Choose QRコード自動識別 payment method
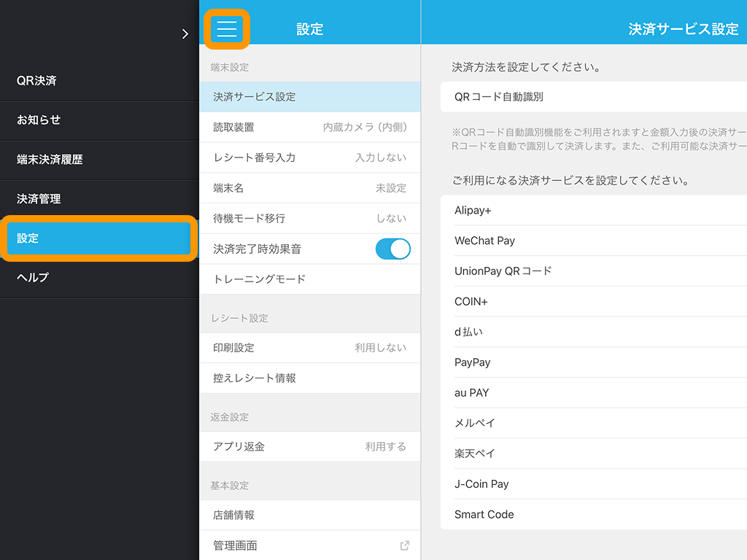Viewport: 747px width, 560px height. point(592,97)
